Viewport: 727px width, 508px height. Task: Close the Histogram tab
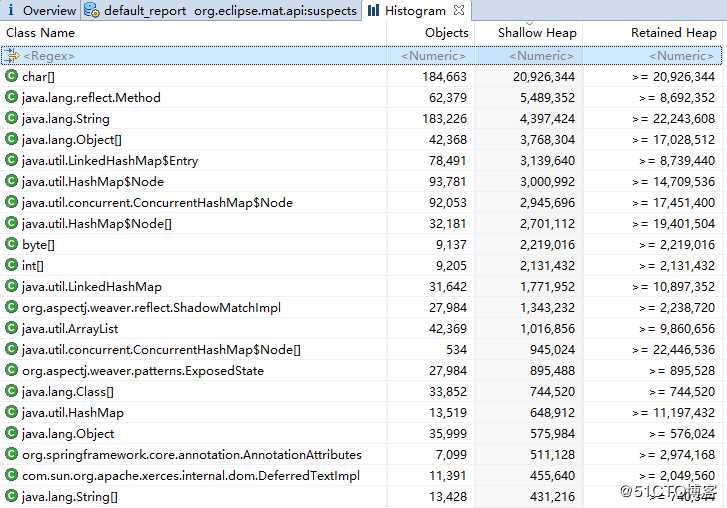[459, 10]
